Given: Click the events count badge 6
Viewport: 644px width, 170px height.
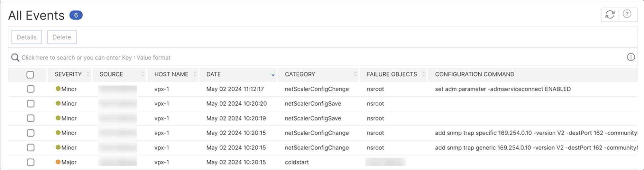Looking at the screenshot, I should 76,15.
